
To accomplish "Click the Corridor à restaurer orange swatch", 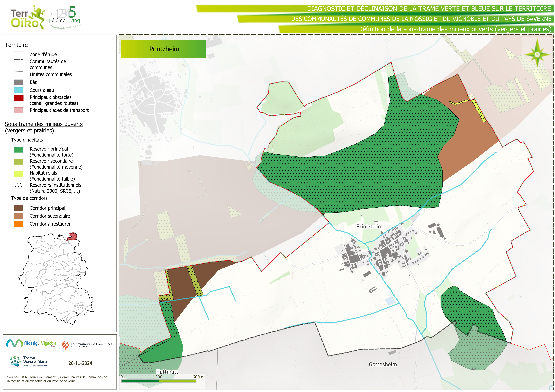I will click(x=19, y=224).
